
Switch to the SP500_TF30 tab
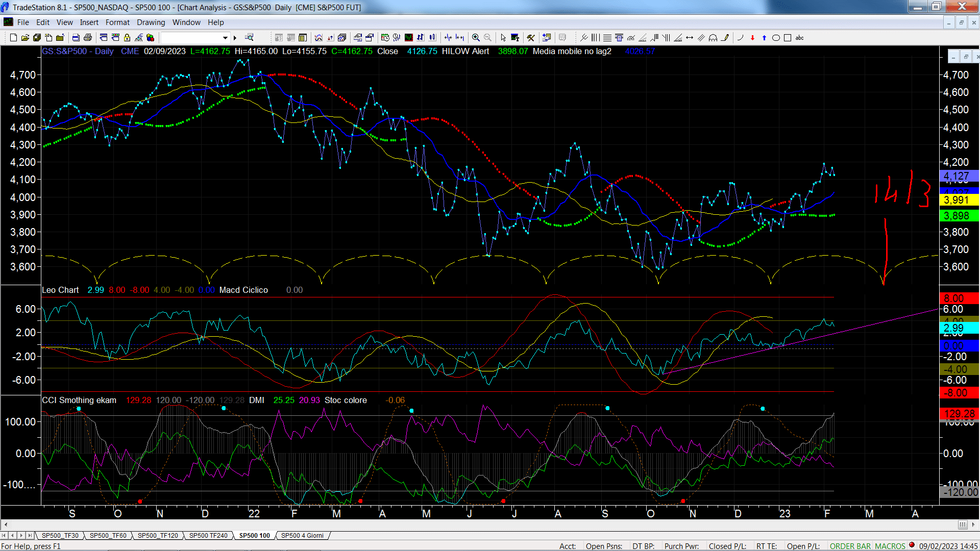[60, 535]
